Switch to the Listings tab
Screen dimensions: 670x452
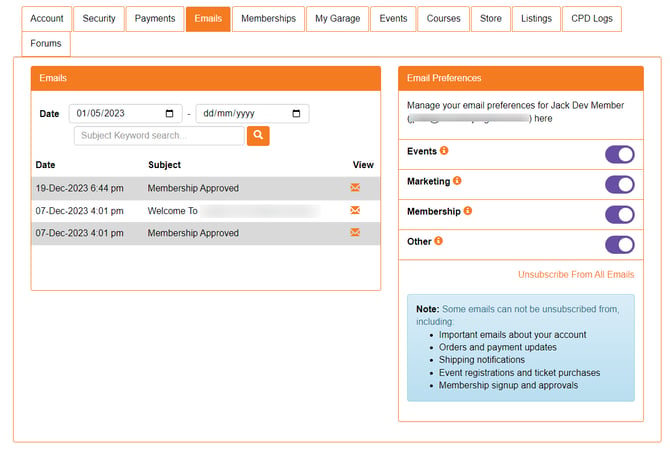coord(536,19)
